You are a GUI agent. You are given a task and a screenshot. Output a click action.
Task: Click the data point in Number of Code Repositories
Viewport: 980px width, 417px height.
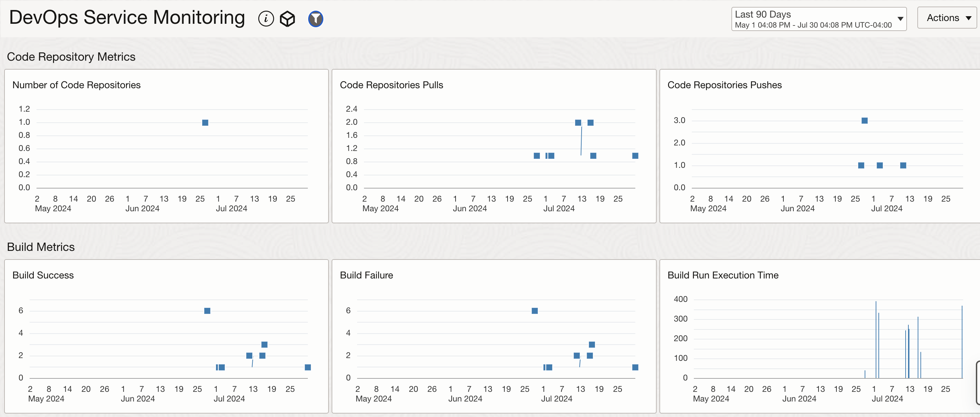pyautogui.click(x=205, y=123)
